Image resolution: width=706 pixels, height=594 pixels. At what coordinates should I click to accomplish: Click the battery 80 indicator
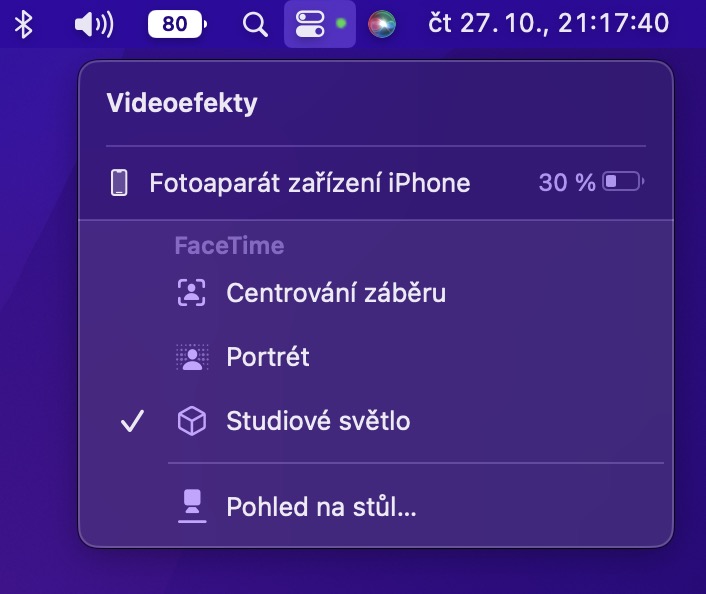click(178, 24)
